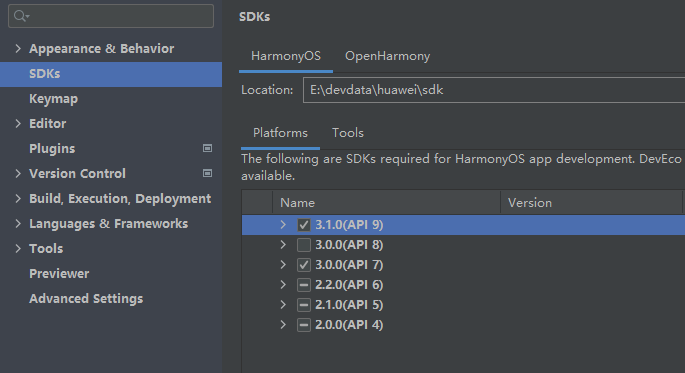The width and height of the screenshot is (685, 373).
Task: Toggle the 2.0.0(API 4) partial checkbox
Action: tap(304, 325)
